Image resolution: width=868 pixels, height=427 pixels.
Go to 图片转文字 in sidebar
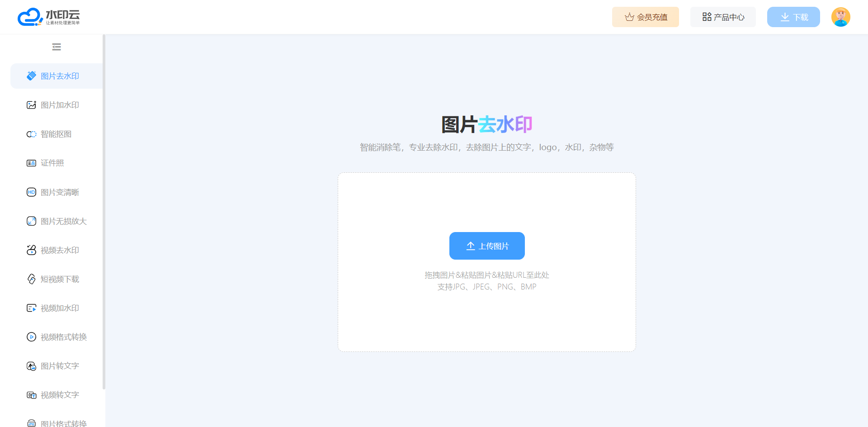pos(60,366)
